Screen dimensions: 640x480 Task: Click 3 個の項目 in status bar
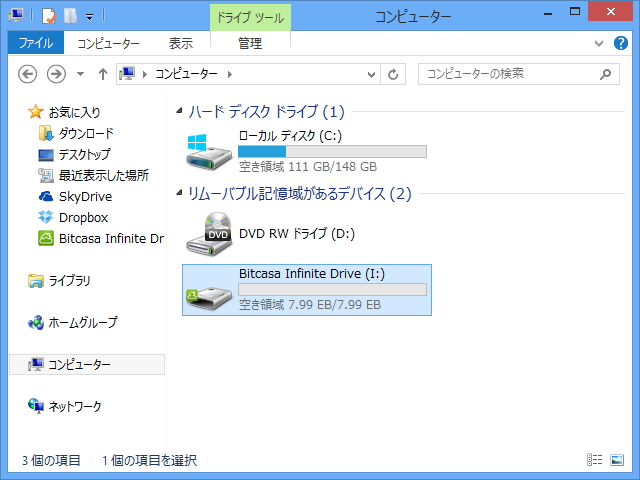tap(51, 460)
